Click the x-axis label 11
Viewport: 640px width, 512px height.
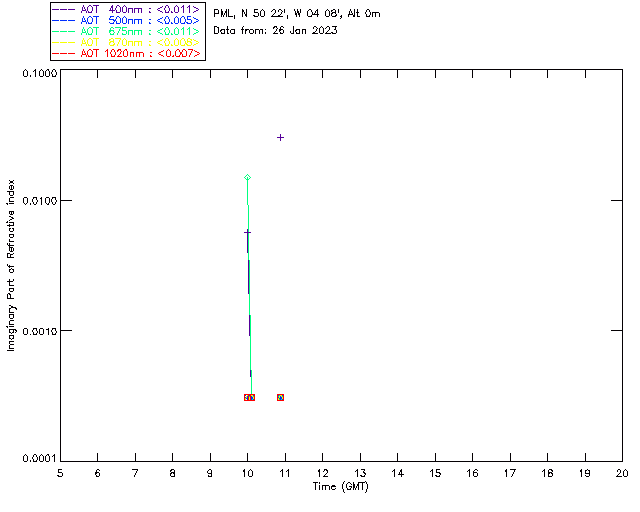285,473
